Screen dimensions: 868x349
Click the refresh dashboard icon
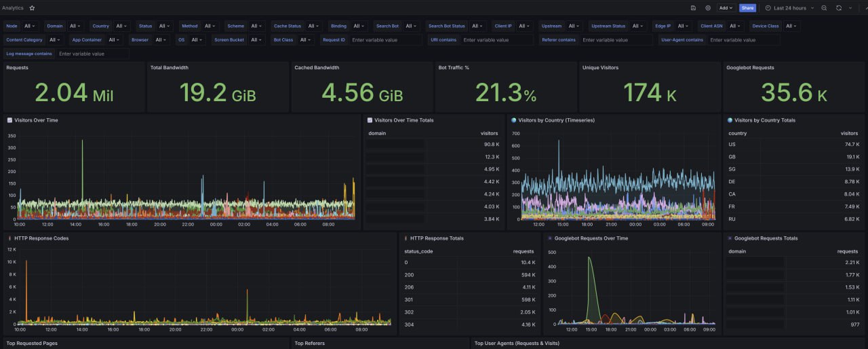[839, 8]
